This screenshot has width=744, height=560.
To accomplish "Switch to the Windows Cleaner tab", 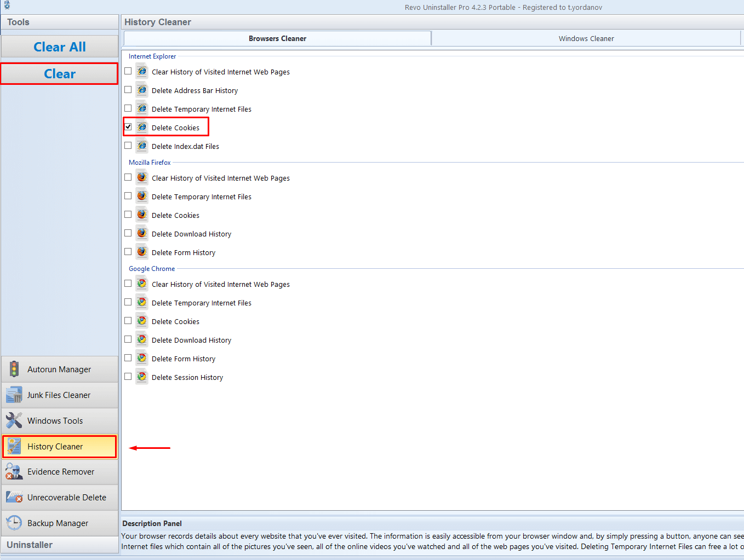I will click(x=586, y=38).
